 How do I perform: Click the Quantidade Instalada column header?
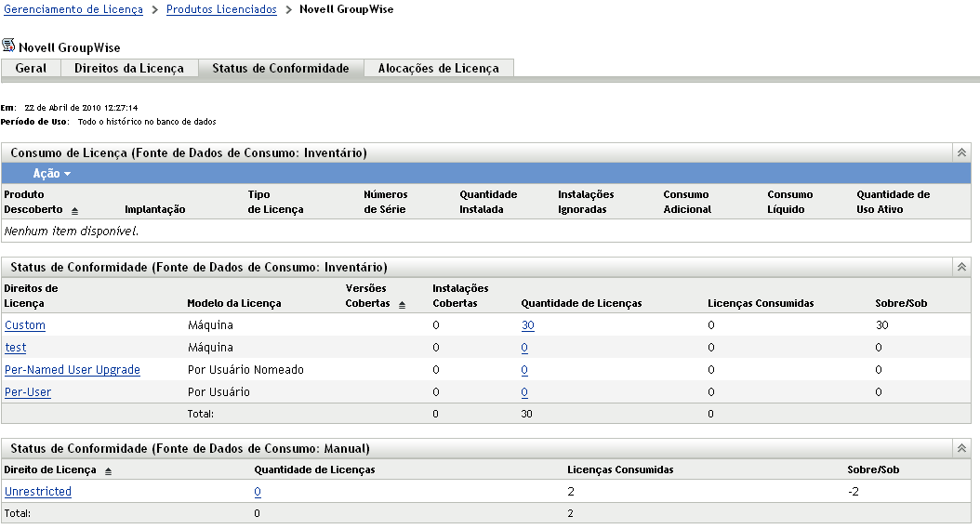tap(488, 202)
